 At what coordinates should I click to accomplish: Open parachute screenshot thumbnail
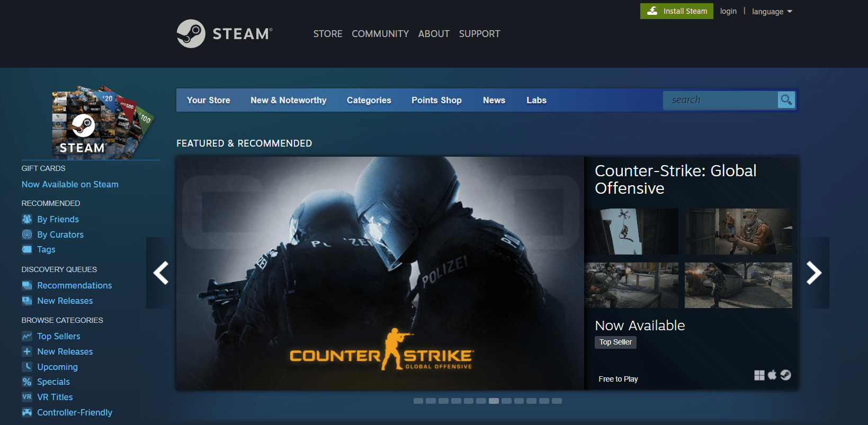[x=632, y=231]
